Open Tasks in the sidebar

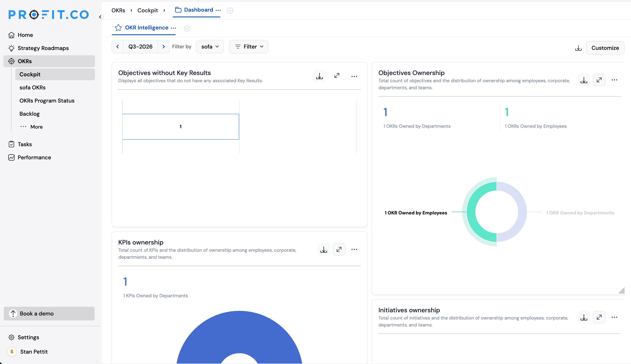pos(49,144)
